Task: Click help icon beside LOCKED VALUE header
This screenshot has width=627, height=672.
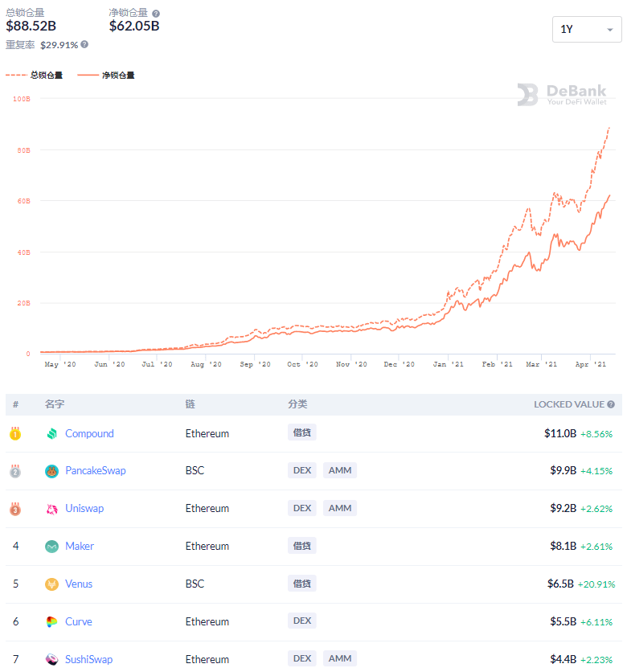Action: (x=611, y=404)
